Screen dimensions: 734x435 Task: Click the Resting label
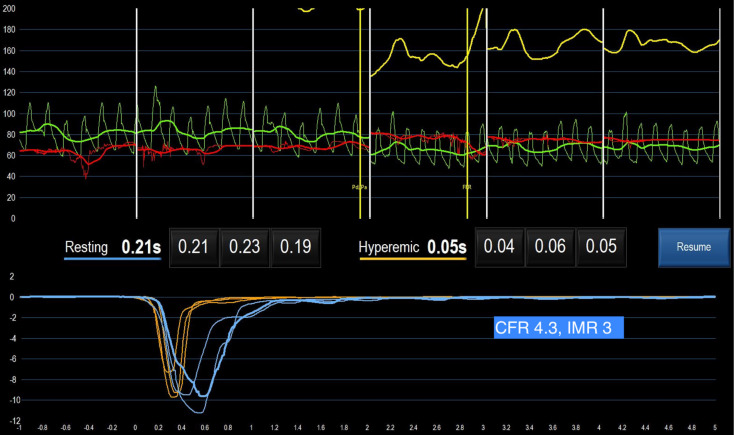tap(86, 247)
